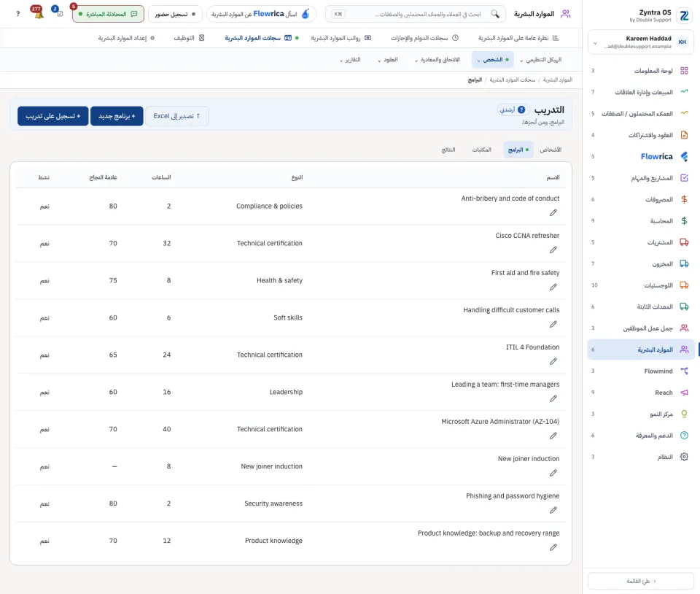This screenshot has height=594, width=700.
Task: Go to سجلات الموارد البشرية in the breadcrumb
Action: pos(512,80)
